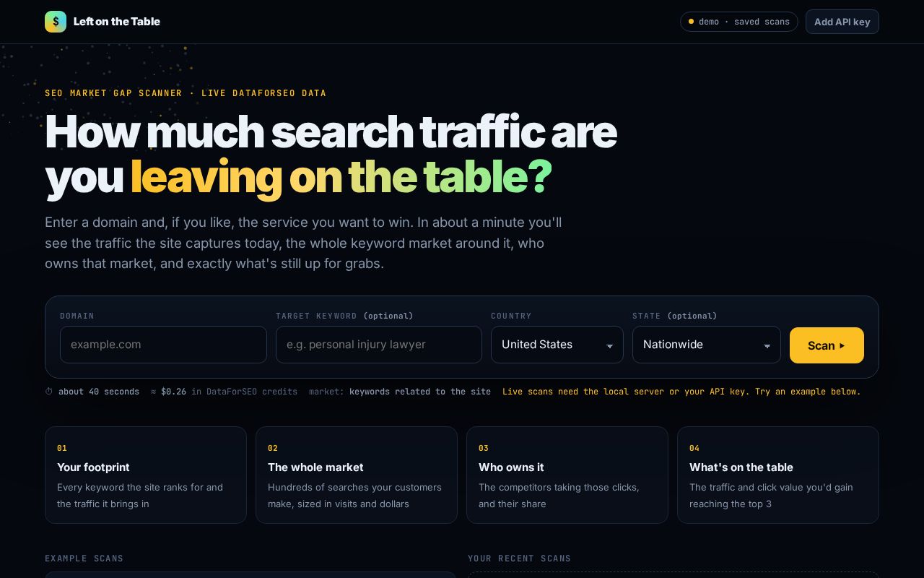Select the Who owns it card
The width and height of the screenshot is (924, 578).
pyautogui.click(x=567, y=475)
